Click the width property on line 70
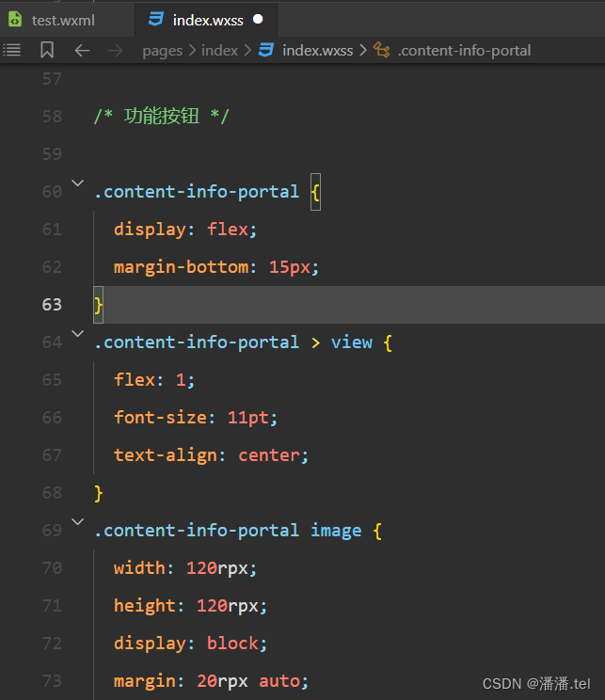This screenshot has width=605, height=700. [x=140, y=568]
